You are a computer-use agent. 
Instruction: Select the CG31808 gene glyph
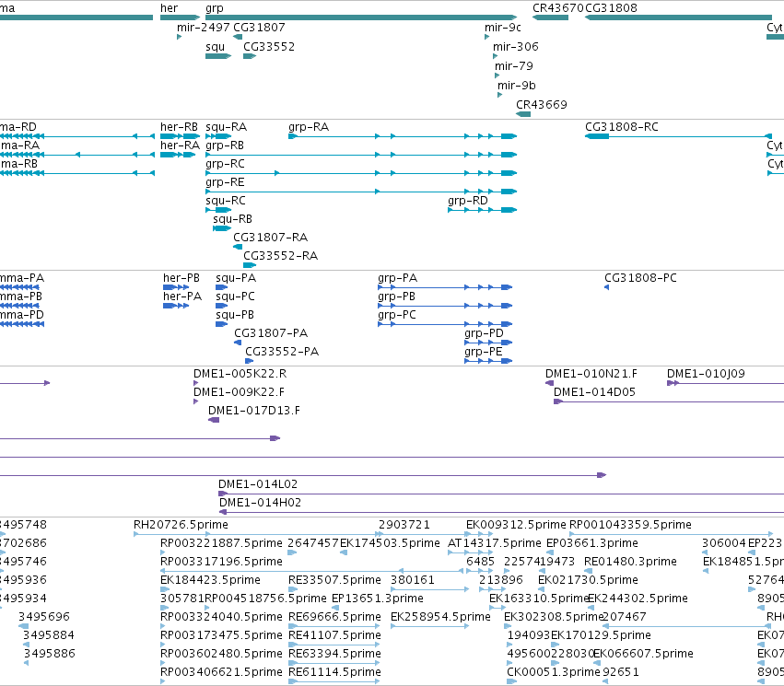(678, 17)
